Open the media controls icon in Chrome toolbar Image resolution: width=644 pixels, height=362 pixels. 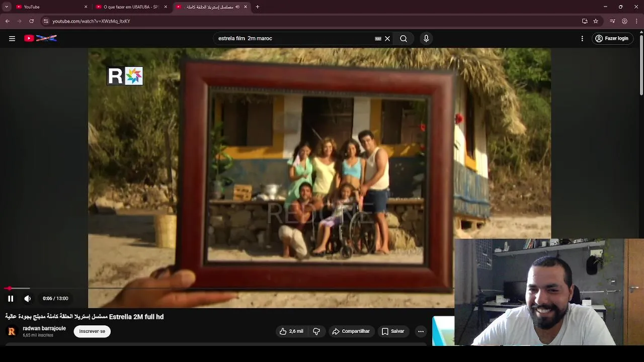612,21
